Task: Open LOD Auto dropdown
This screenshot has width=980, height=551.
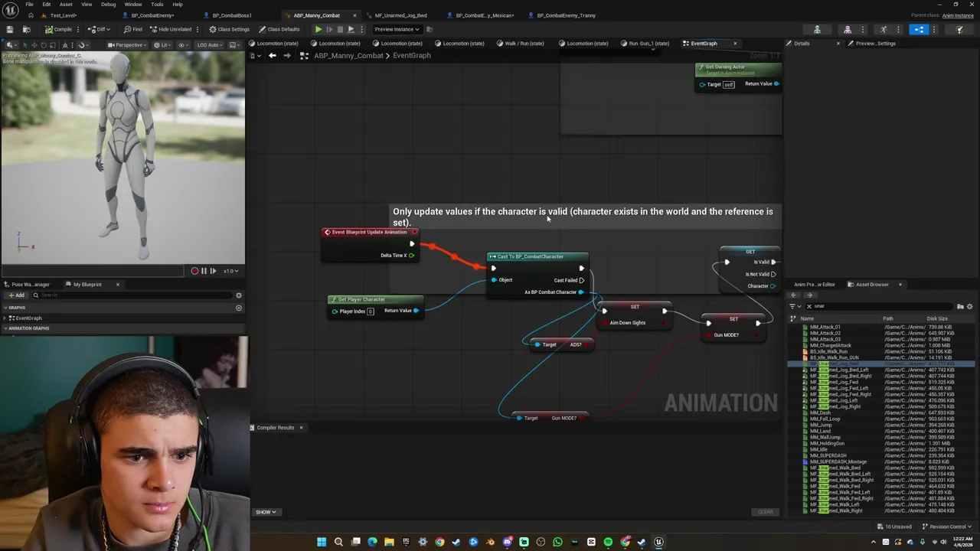Action: click(x=209, y=45)
